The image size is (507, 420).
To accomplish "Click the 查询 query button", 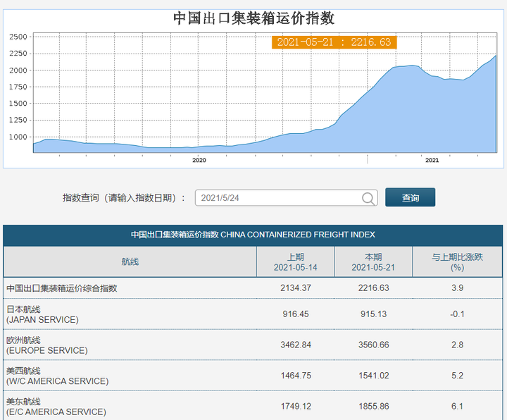I will pos(410,197).
